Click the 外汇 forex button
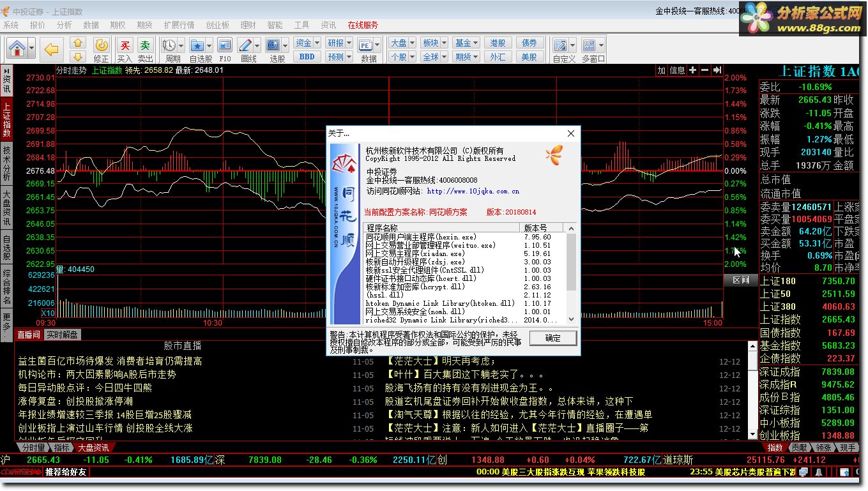This screenshot has height=491, width=868. pyautogui.click(x=498, y=57)
